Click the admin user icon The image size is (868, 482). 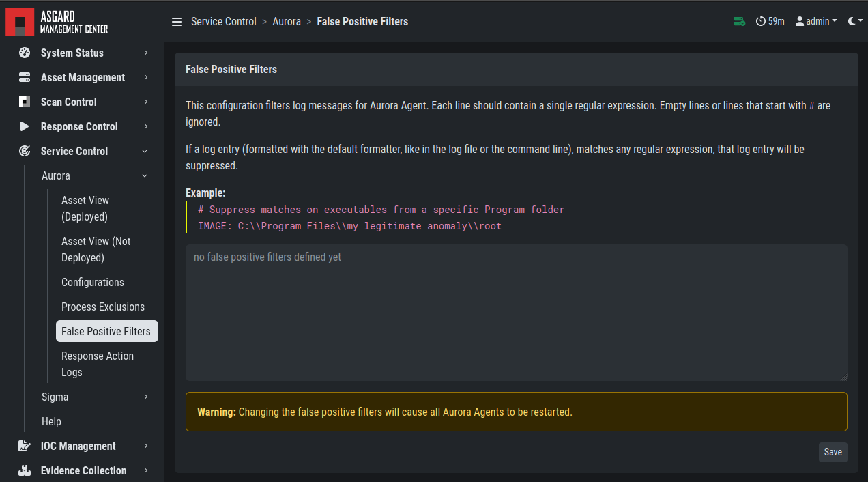[x=800, y=22]
